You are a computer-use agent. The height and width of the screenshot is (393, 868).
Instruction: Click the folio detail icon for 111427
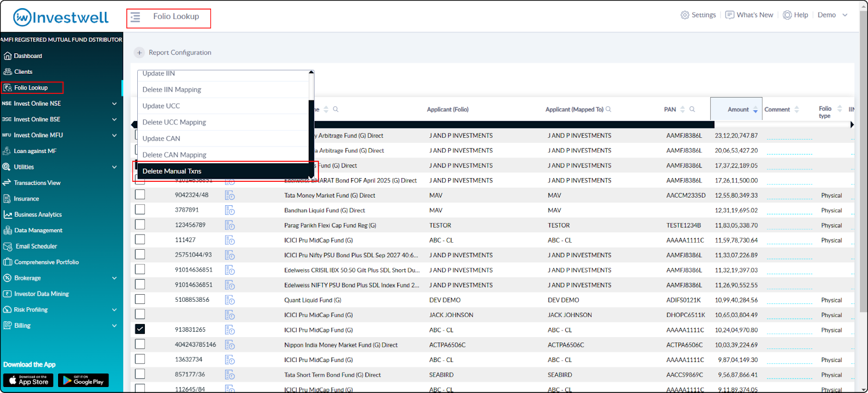(230, 240)
